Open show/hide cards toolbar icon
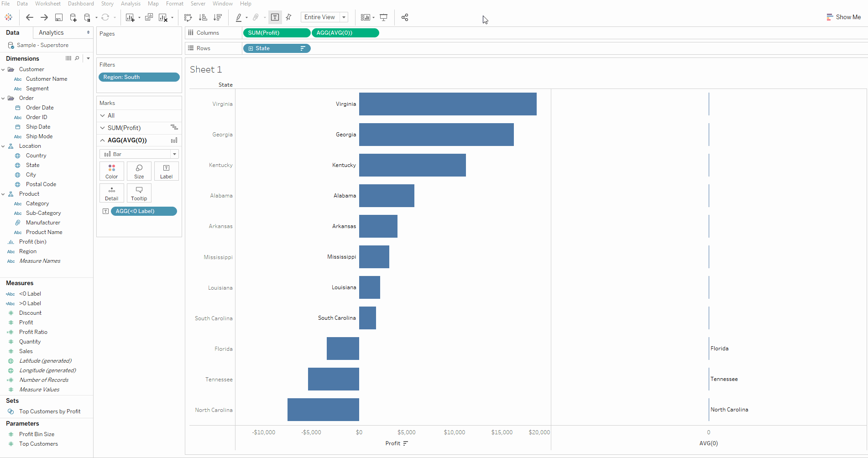The image size is (868, 458). pyautogui.click(x=366, y=17)
